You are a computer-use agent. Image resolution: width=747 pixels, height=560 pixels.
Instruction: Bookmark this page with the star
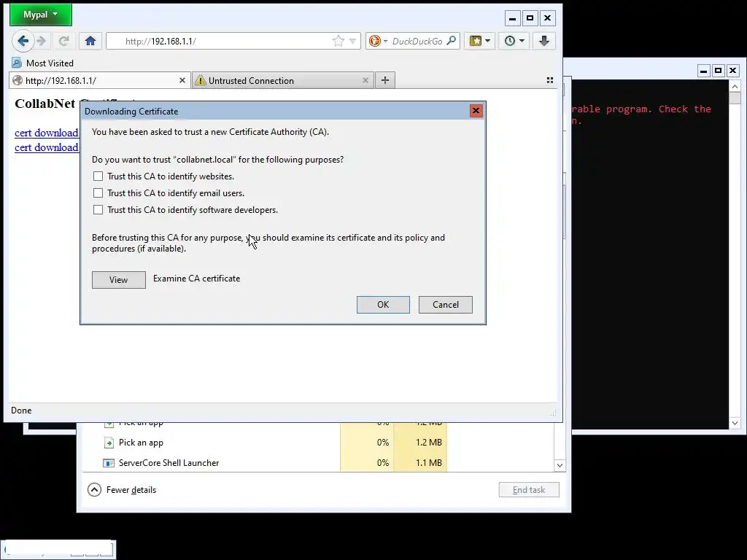pos(338,41)
